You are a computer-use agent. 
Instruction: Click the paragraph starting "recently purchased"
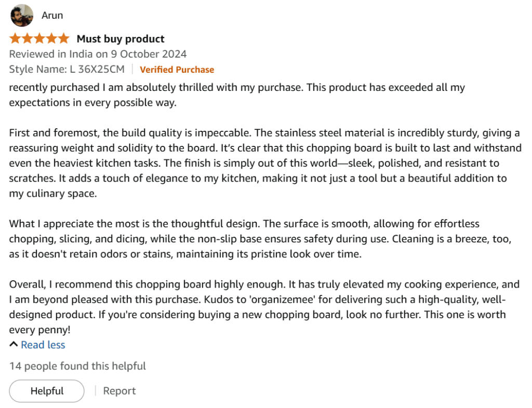(236, 94)
